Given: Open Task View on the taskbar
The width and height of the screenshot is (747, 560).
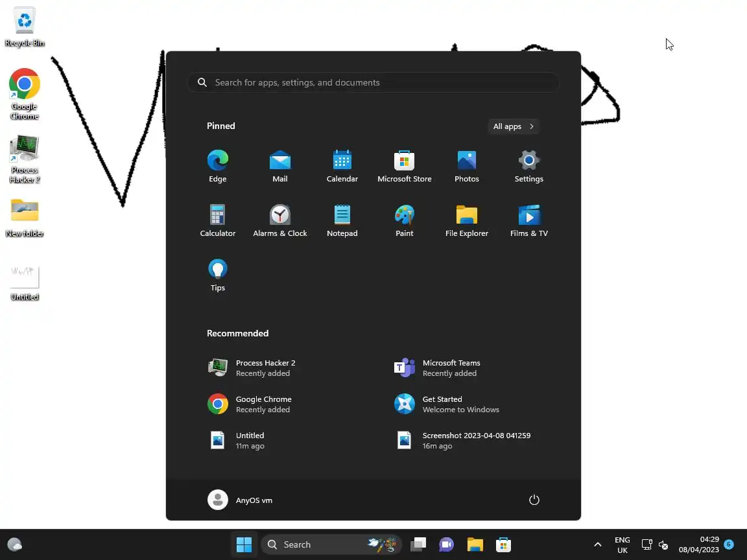Looking at the screenshot, I should [x=418, y=544].
